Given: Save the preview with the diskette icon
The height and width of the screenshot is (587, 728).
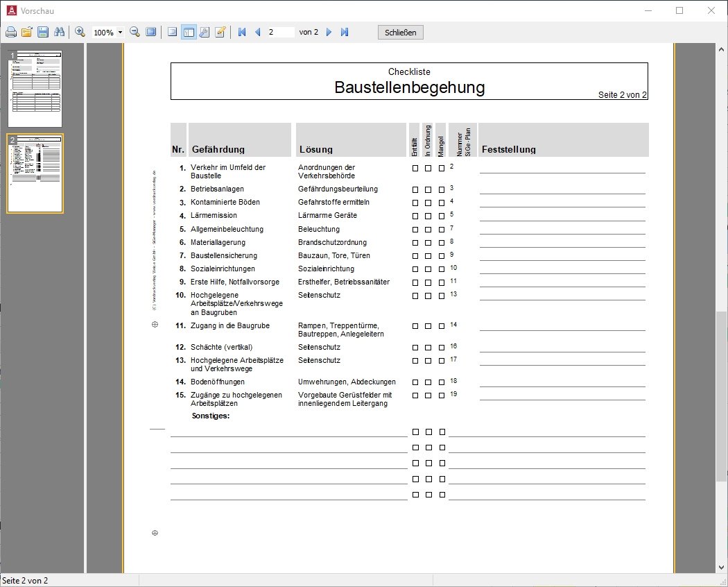Looking at the screenshot, I should click(43, 32).
